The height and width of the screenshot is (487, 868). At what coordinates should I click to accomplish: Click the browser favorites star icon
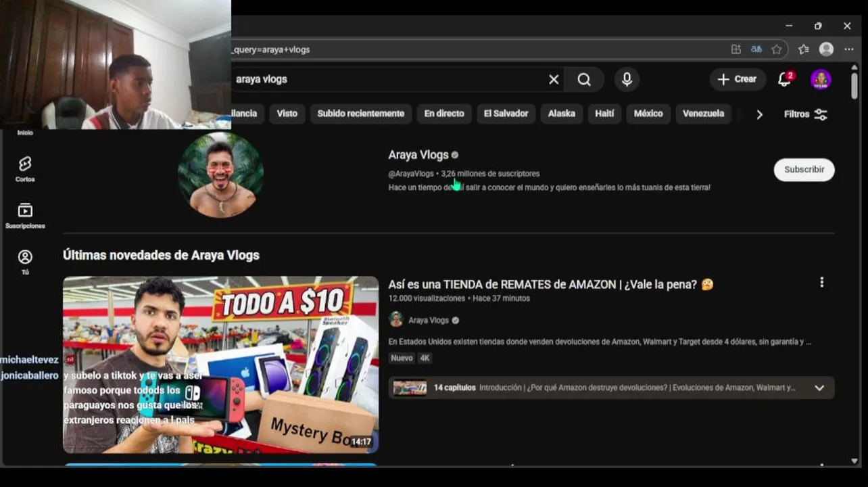777,49
